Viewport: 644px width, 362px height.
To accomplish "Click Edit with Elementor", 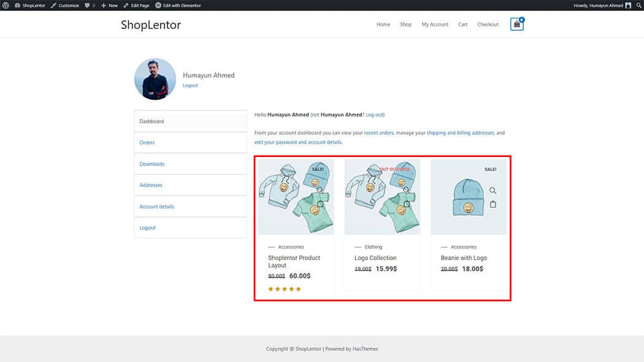I will [178, 6].
